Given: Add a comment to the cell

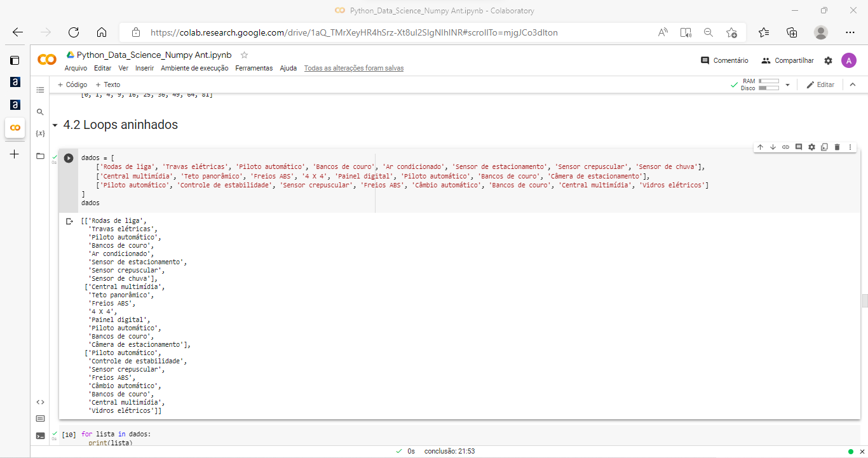Looking at the screenshot, I should (x=799, y=147).
